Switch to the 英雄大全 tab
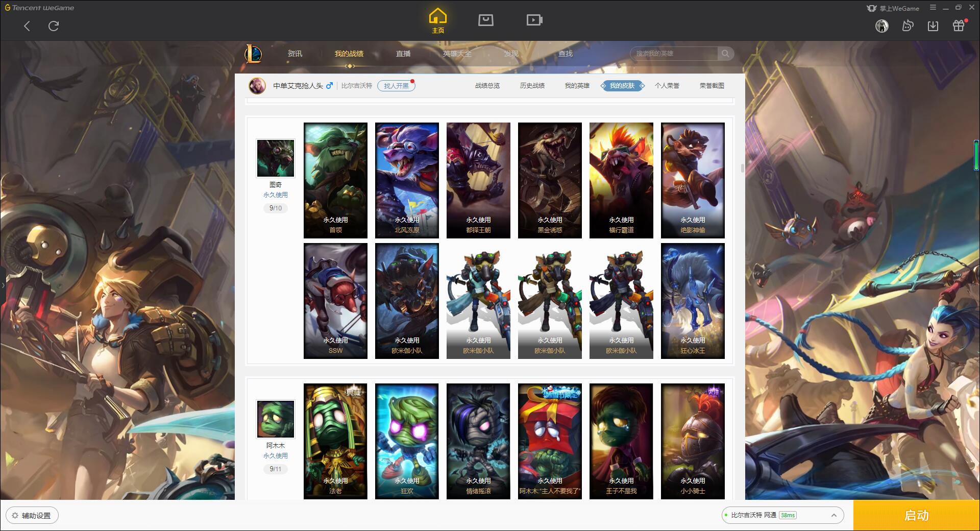The image size is (980, 531). pyautogui.click(x=457, y=54)
